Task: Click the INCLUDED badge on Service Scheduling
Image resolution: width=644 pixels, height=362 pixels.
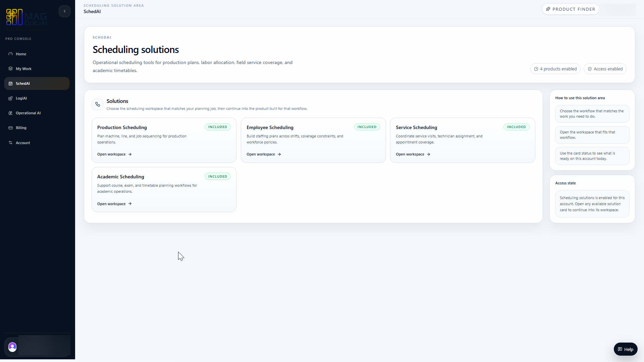Action: coord(516,127)
